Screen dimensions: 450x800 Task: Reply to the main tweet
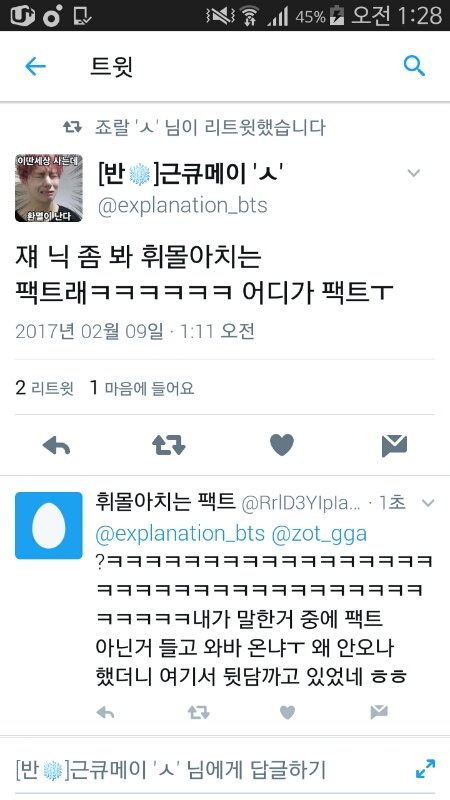click(57, 446)
